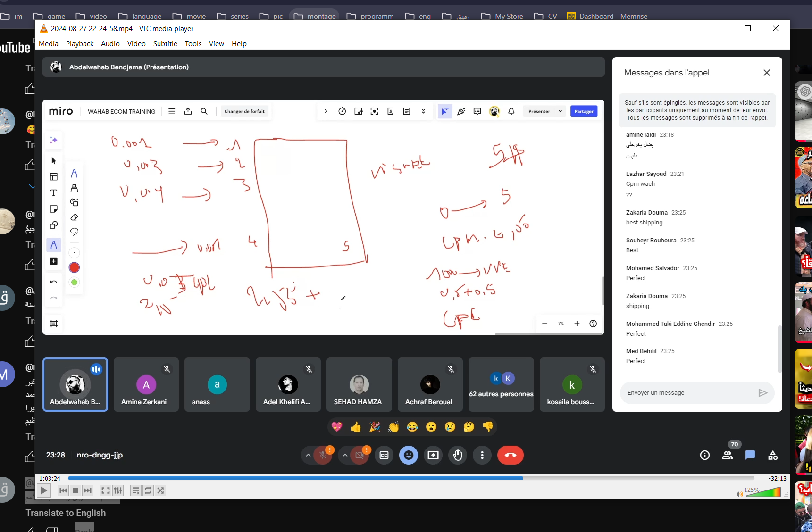Click the VLC play button
812x532 pixels.
[x=43, y=490]
